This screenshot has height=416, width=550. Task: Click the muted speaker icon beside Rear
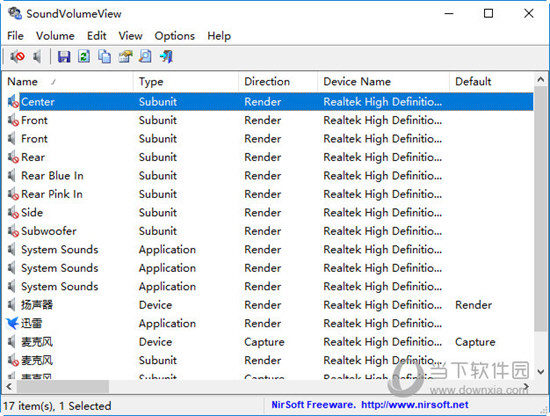(x=13, y=157)
